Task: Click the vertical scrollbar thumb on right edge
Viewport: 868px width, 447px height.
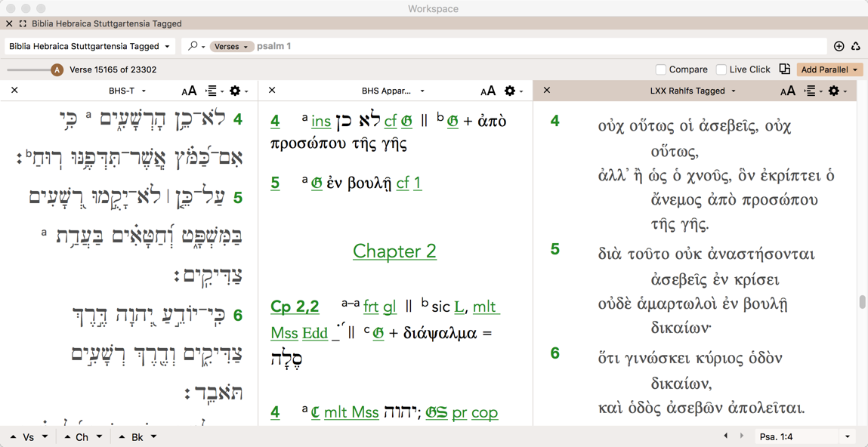Action: 862,303
